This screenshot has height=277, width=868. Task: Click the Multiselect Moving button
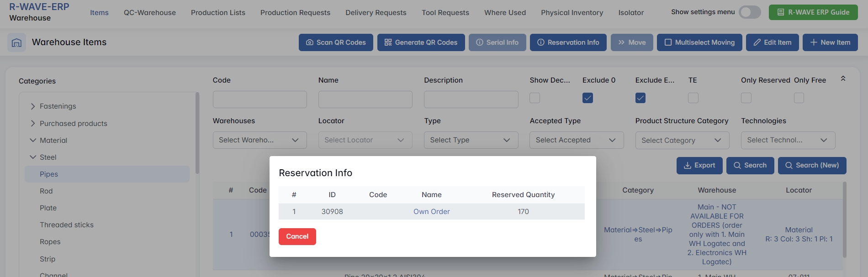tap(699, 42)
